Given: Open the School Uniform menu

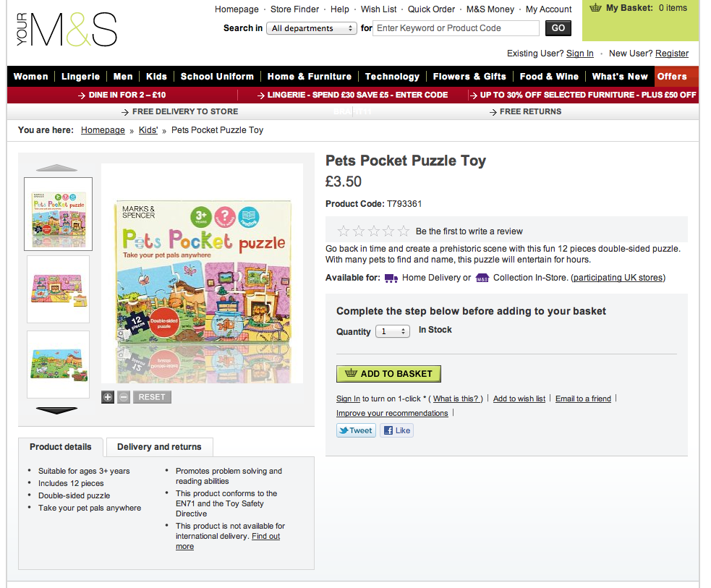Looking at the screenshot, I should point(217,77).
